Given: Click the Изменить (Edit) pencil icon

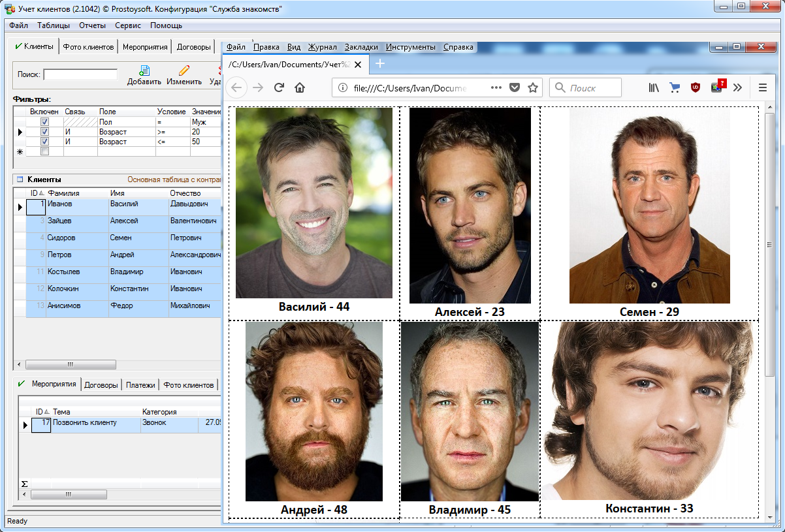Looking at the screenshot, I should pyautogui.click(x=184, y=71).
